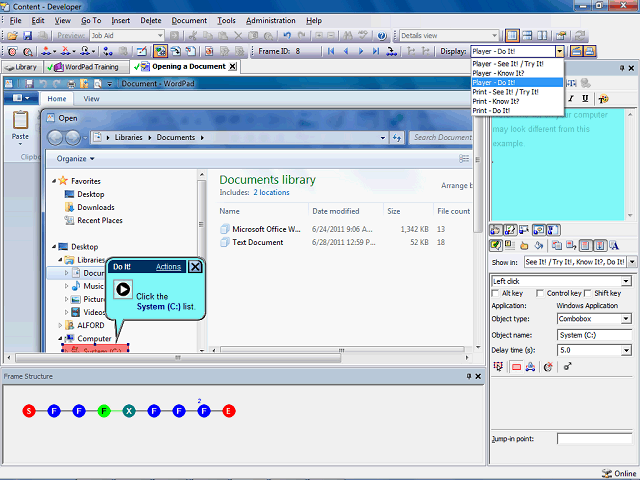Jump to the last frame
The image size is (640, 480).
pyautogui.click(x=376, y=51)
